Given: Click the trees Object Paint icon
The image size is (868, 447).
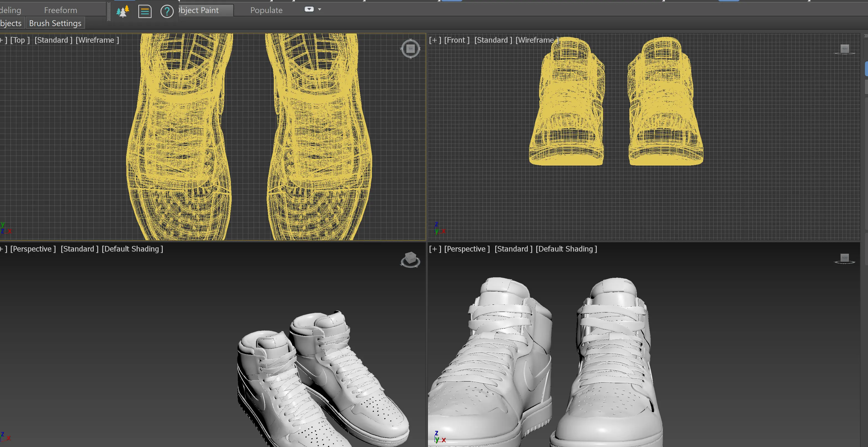Looking at the screenshot, I should coord(123,11).
